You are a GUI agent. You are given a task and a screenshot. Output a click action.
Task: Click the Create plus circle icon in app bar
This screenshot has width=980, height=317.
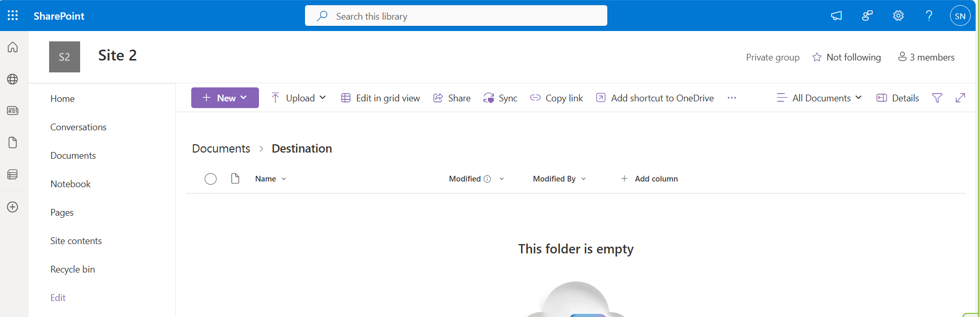13,207
